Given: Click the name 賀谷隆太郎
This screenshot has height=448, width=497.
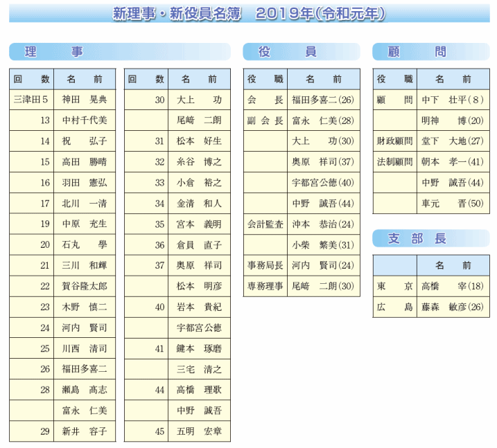Looking at the screenshot, I should tap(85, 286).
